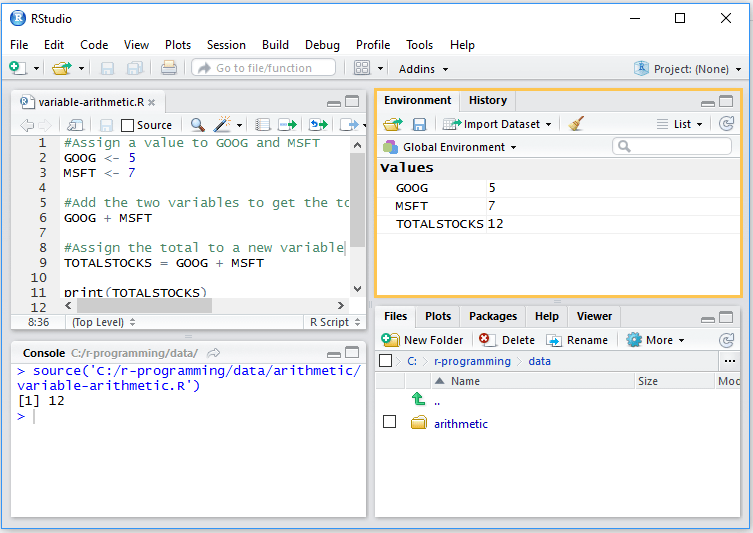Screen dimensions: 753x533
Task: Click the New Folder button
Action: click(423, 340)
